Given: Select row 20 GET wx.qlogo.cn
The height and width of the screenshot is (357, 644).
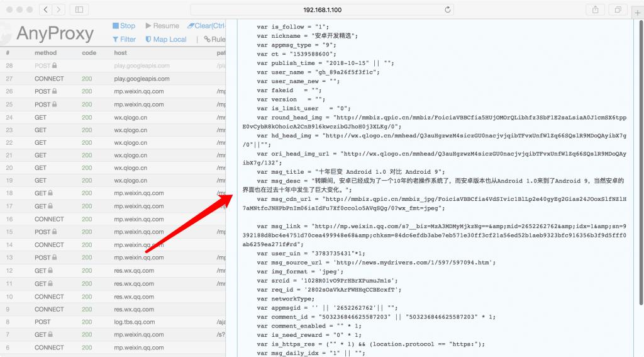Looking at the screenshot, I should pos(113,168).
